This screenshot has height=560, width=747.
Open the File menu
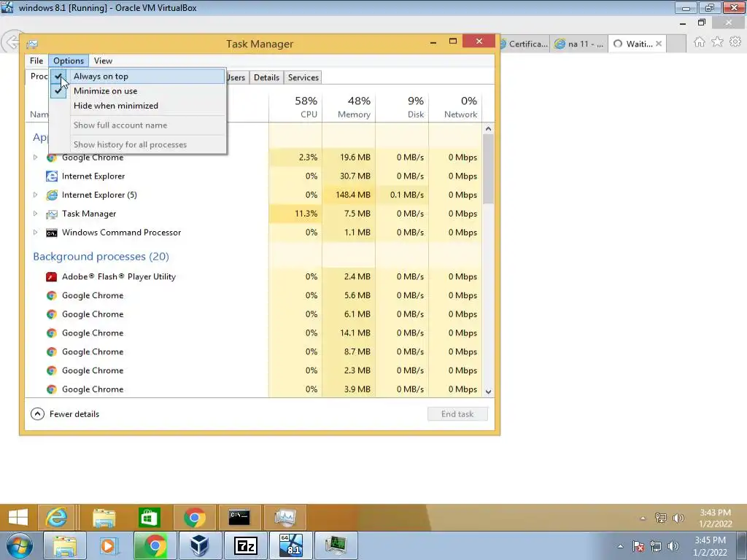coord(36,61)
